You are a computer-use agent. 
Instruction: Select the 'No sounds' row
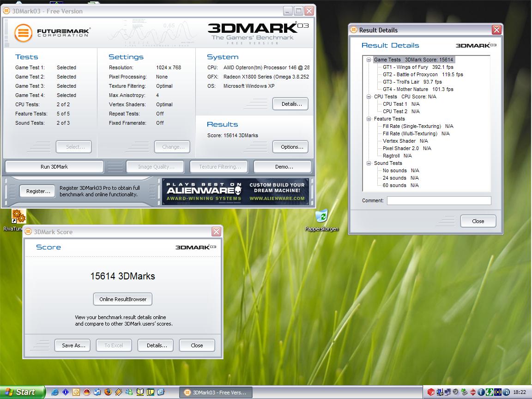tap(401, 171)
